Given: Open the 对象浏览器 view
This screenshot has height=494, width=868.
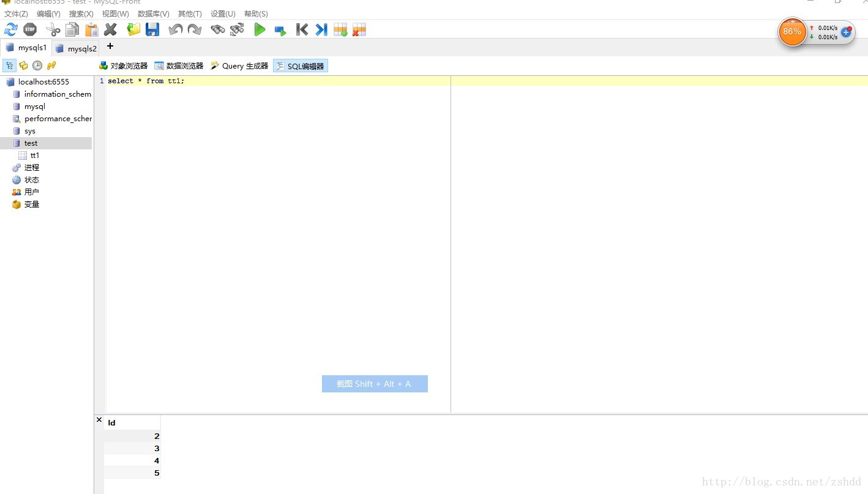Looking at the screenshot, I should [x=123, y=65].
